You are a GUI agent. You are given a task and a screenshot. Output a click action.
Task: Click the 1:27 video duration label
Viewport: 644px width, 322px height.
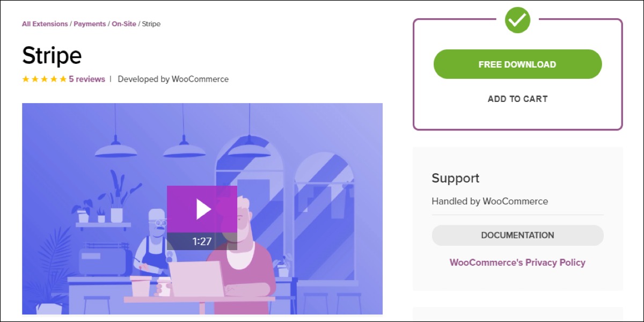pos(202,241)
